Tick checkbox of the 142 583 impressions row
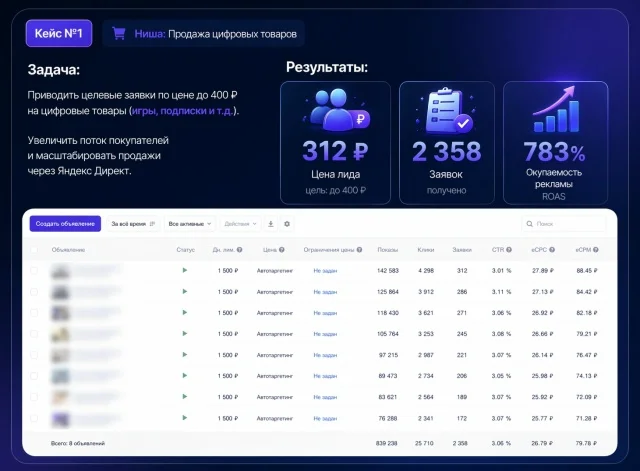The width and height of the screenshot is (640, 471). tap(34, 270)
